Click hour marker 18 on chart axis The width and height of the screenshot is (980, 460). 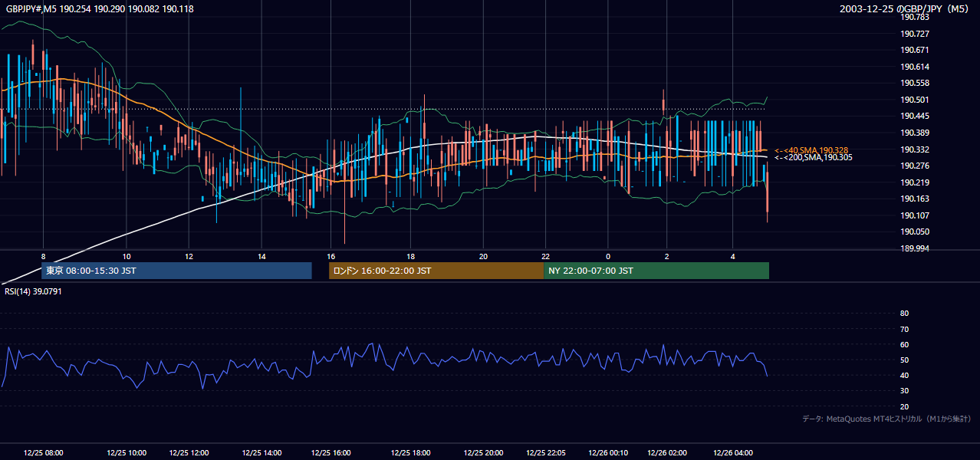pos(410,256)
